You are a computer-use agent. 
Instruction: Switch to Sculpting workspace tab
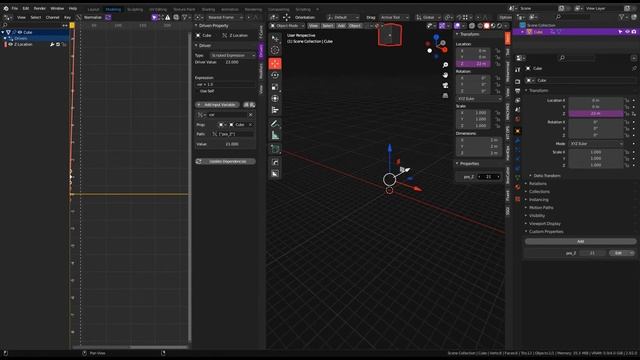tap(135, 9)
